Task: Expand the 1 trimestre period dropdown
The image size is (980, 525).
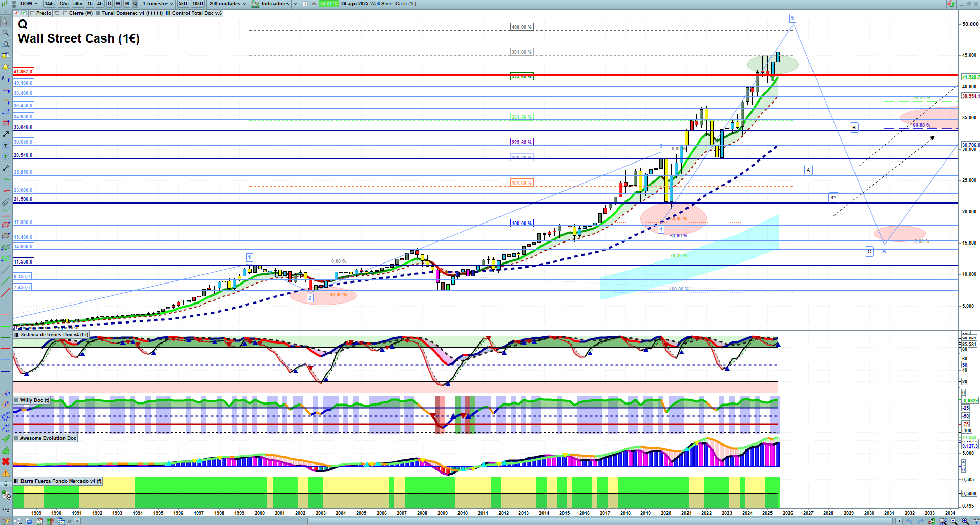Action: coord(158,4)
